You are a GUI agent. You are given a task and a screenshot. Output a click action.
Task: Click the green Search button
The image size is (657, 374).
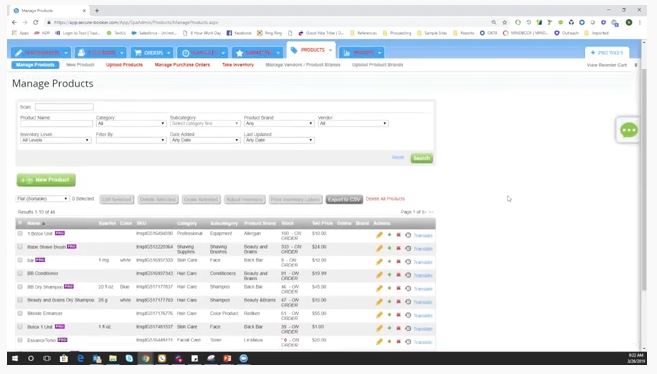[421, 158]
